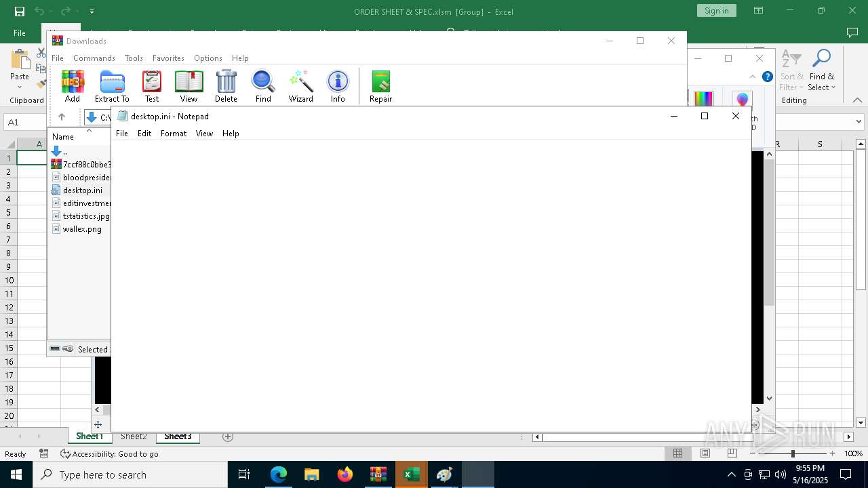Open Excel Comments speech bubble icon

[852, 33]
